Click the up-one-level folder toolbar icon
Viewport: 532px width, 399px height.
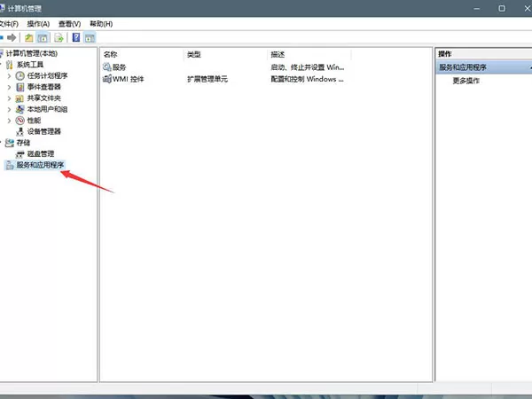(29, 37)
